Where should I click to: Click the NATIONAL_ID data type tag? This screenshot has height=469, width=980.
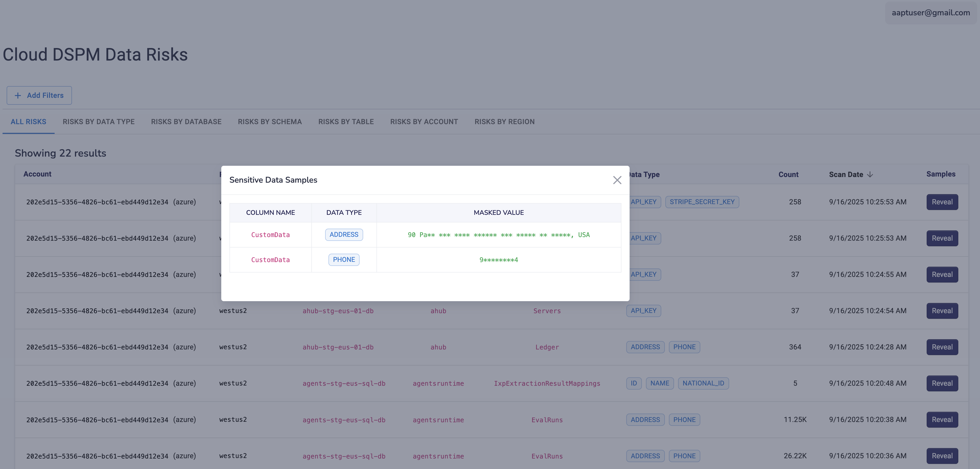703,383
